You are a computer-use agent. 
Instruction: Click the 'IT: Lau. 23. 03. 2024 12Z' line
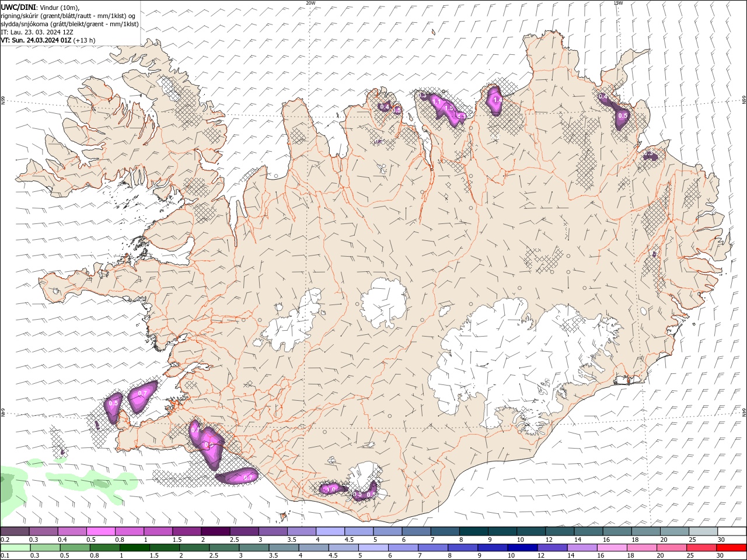point(37,32)
